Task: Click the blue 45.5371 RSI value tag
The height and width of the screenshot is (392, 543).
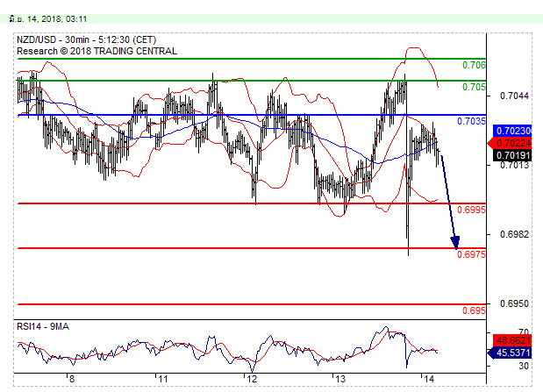Action: coord(510,353)
